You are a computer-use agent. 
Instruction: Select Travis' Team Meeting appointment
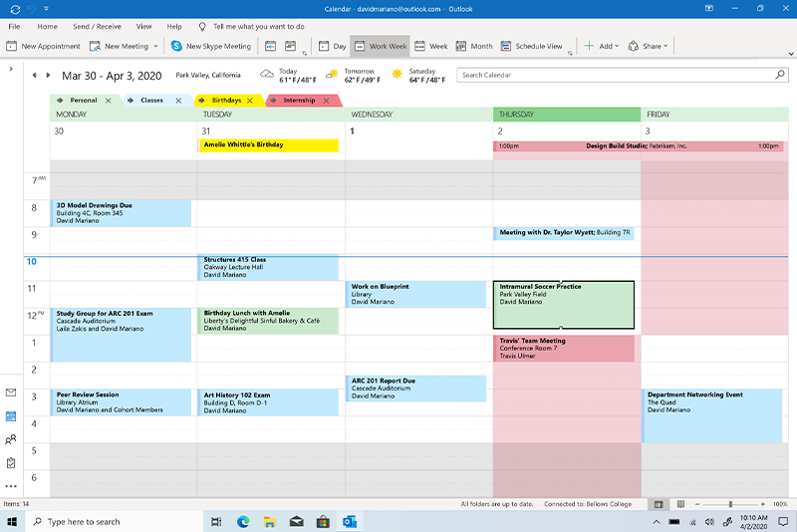[x=564, y=348]
